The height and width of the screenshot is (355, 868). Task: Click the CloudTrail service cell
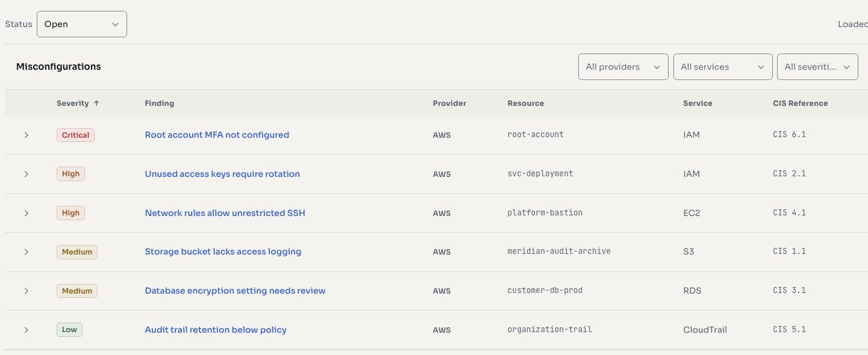click(x=705, y=330)
